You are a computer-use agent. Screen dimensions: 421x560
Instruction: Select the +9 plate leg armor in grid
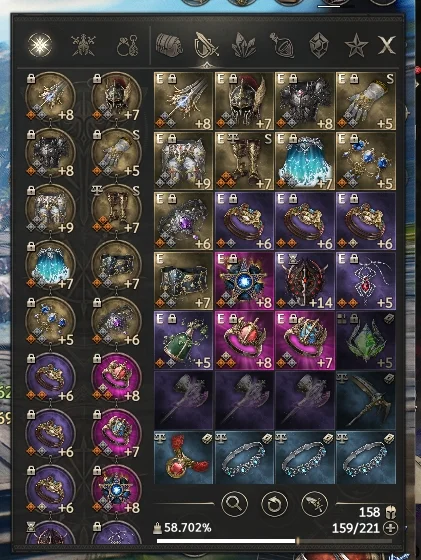(x=184, y=161)
